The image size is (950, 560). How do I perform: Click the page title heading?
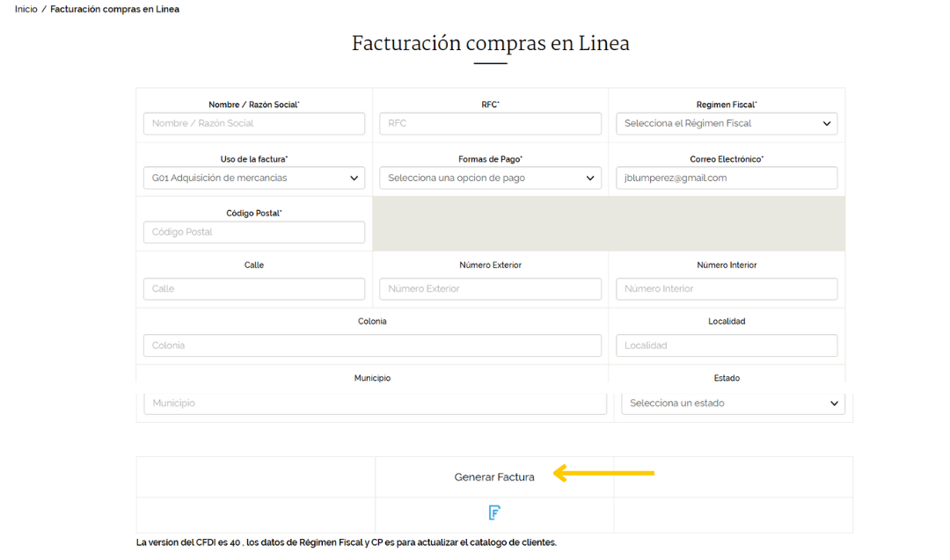click(x=490, y=44)
